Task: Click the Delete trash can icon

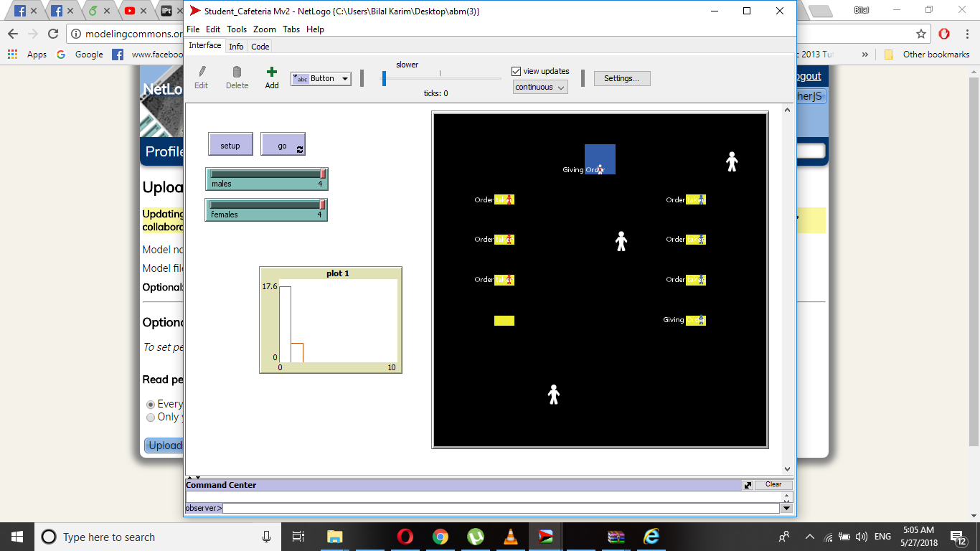Action: coord(237,72)
